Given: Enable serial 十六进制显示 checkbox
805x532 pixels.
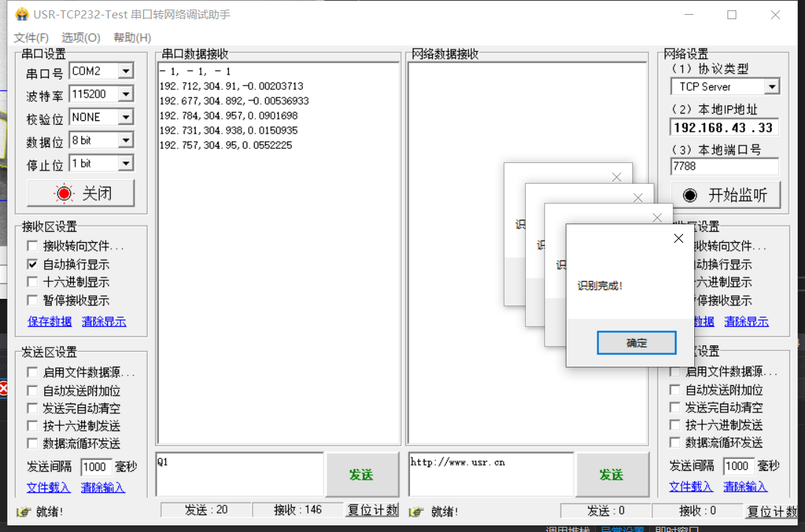Looking at the screenshot, I should coord(32,282).
